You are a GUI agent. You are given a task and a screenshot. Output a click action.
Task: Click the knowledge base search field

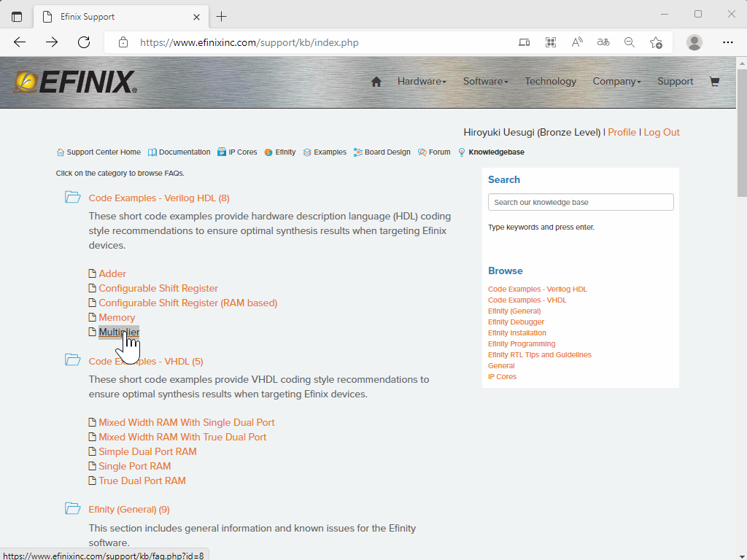pos(581,202)
